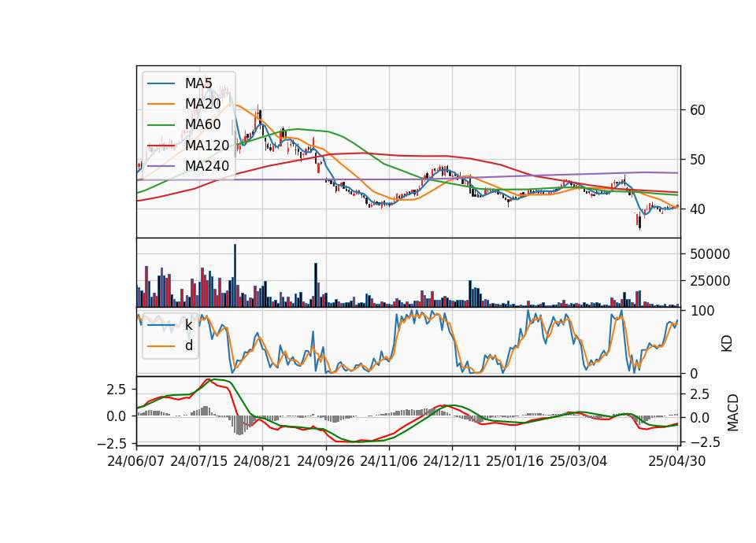The width and height of the screenshot is (756, 543).
Task: Click the volume axis label 25000
Action: point(710,281)
